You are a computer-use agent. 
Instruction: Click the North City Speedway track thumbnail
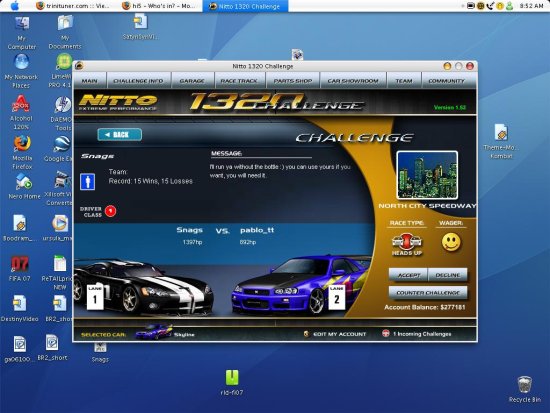[x=427, y=175]
